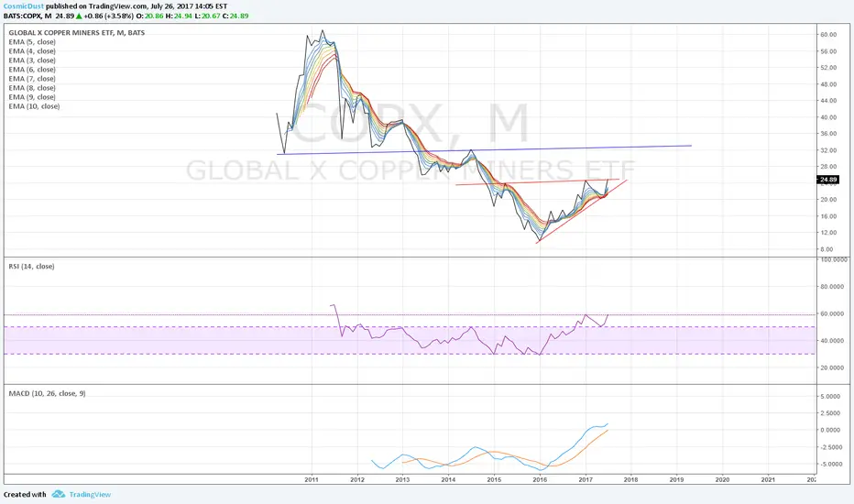This screenshot has width=854, height=504.
Task: Select the EMA (3, close) legend entry
Action: coord(32,60)
